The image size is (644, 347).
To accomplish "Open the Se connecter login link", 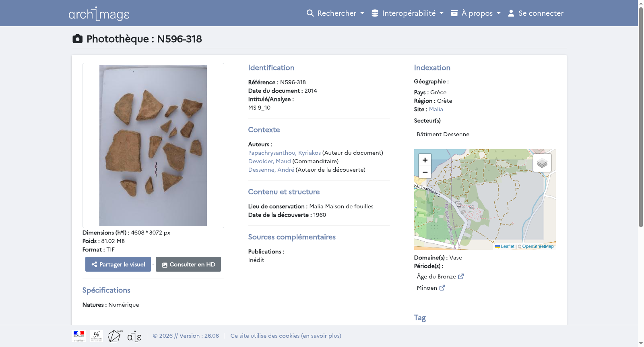I will 536,13.
